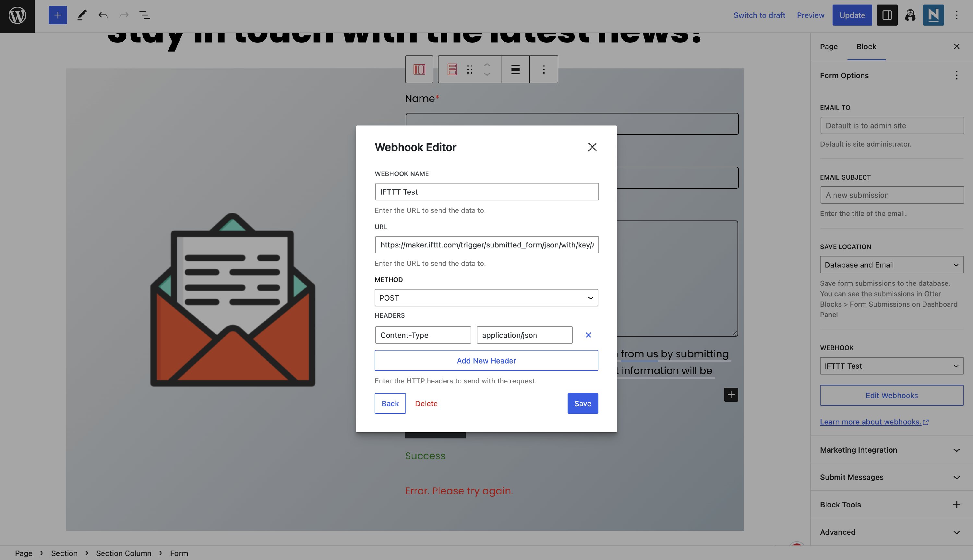Toggle the settings sidebar panel icon
Image resolution: width=973 pixels, height=560 pixels.
click(x=886, y=15)
